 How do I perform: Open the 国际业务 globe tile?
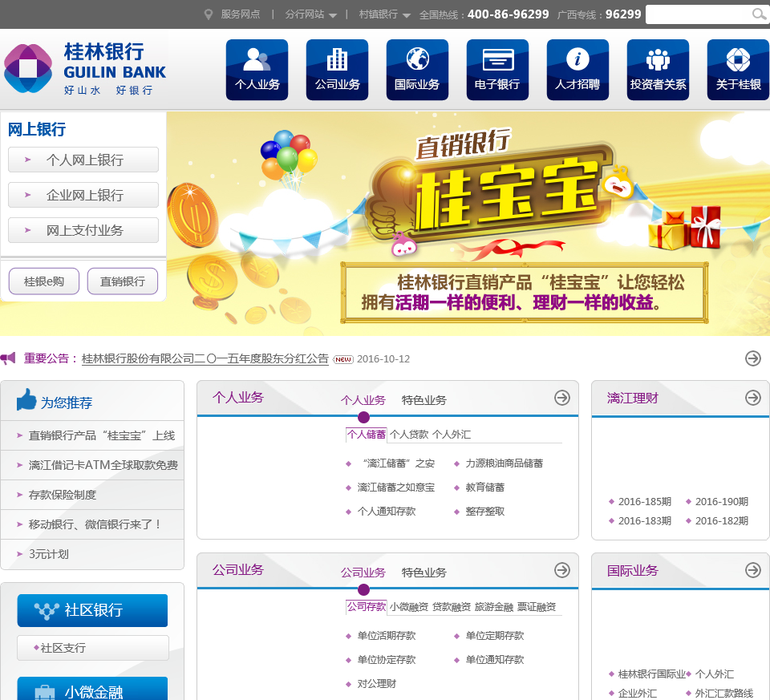(417, 70)
